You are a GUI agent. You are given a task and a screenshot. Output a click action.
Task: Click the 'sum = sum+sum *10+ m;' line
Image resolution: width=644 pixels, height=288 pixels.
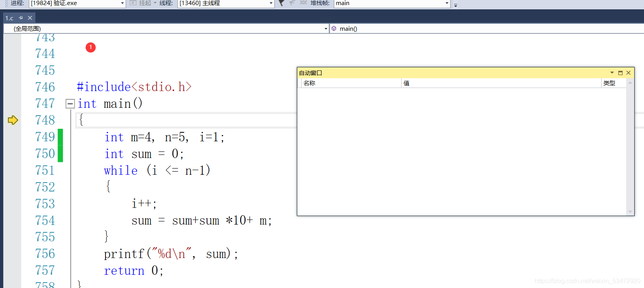202,221
